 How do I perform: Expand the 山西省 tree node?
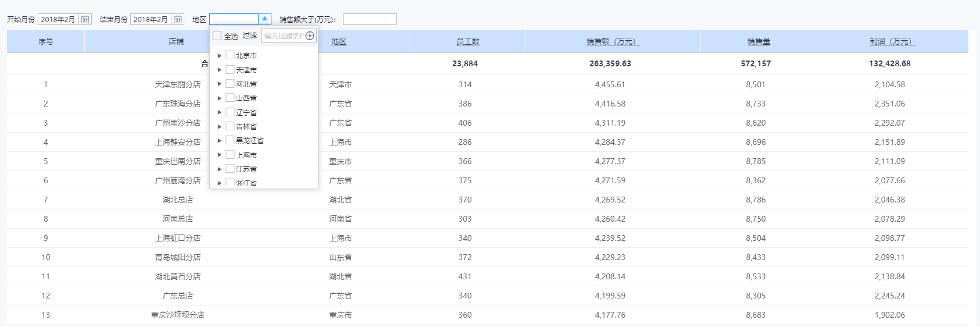[219, 98]
